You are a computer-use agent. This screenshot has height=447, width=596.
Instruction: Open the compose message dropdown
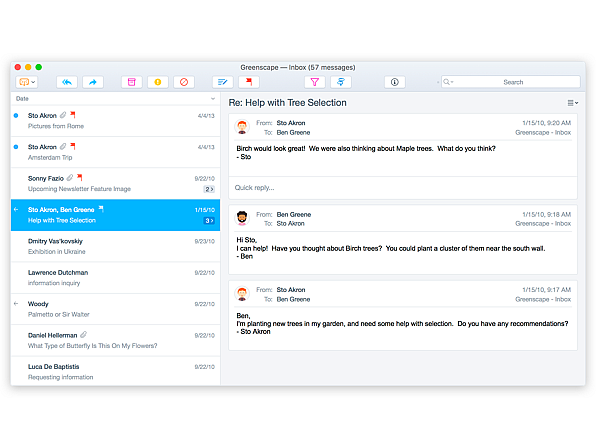27,82
